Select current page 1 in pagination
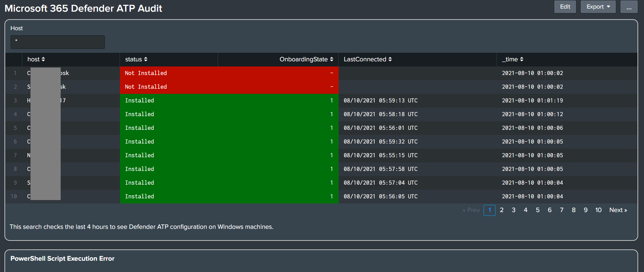This screenshot has width=644, height=272. click(x=490, y=210)
